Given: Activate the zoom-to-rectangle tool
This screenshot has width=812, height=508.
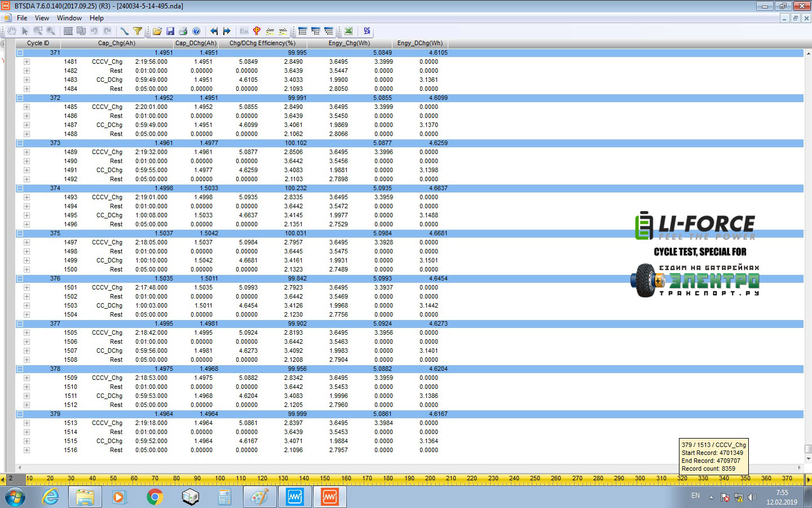Looking at the screenshot, I should point(38,31).
